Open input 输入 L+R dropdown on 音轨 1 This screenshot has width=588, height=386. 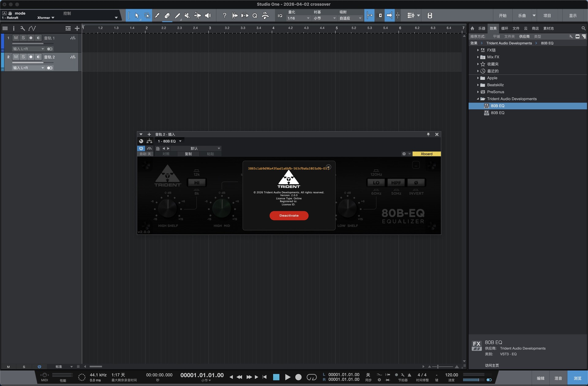coord(28,49)
